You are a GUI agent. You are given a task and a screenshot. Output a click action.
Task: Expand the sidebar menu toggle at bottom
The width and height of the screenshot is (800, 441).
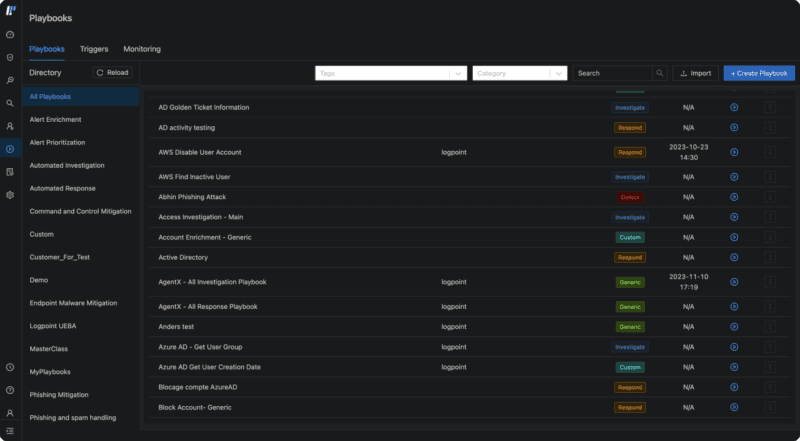[x=10, y=430]
